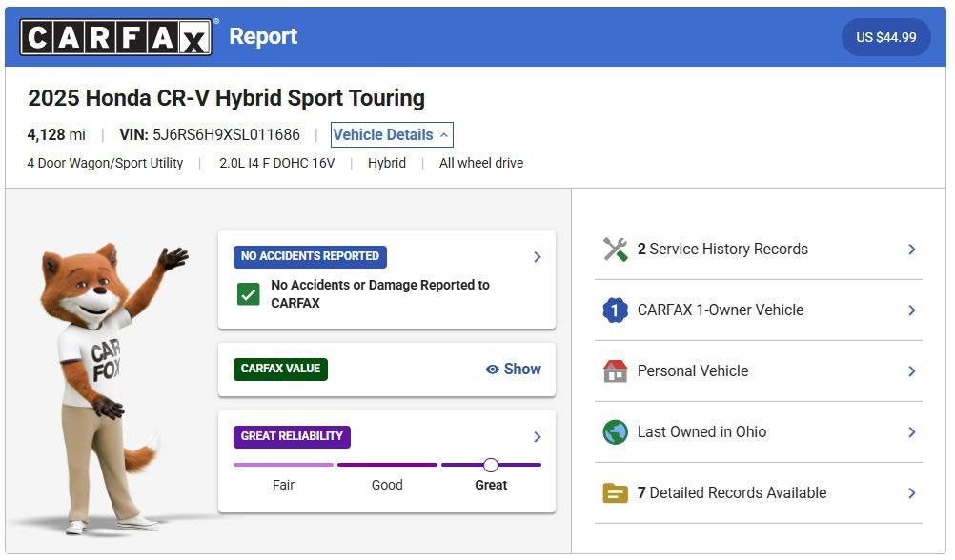Viewport: 955px width, 560px height.
Task: Click the Personal Vehicle house icon
Action: click(615, 370)
